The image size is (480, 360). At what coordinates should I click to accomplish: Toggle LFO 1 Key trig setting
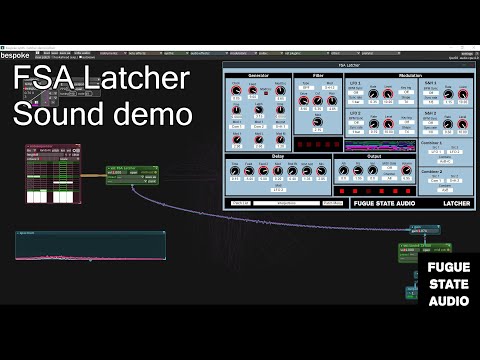[x=406, y=92]
